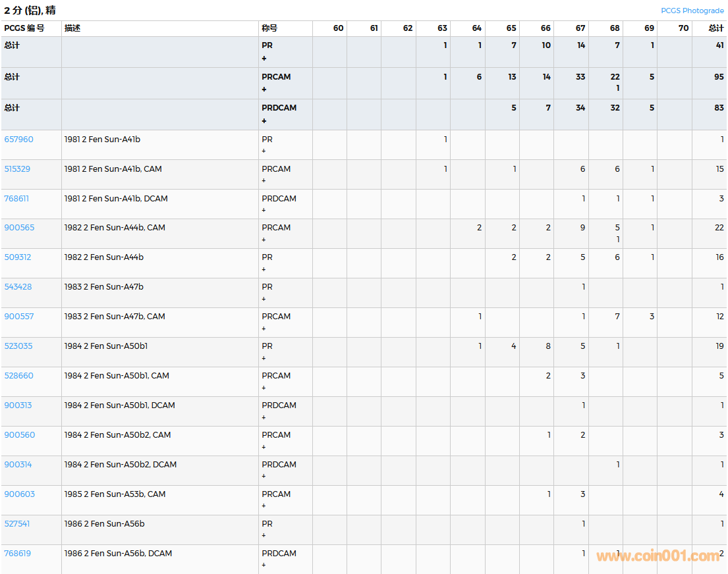This screenshot has height=574, width=728.
Task: Expand plus sign in first PRDCAM totals row
Action: point(264,121)
